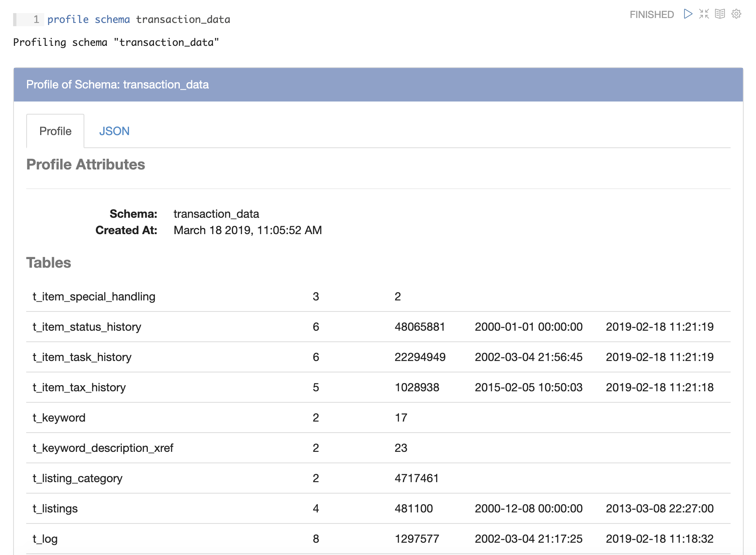Select the t_item_special_handling table name
This screenshot has height=555, width=756.
tap(94, 296)
